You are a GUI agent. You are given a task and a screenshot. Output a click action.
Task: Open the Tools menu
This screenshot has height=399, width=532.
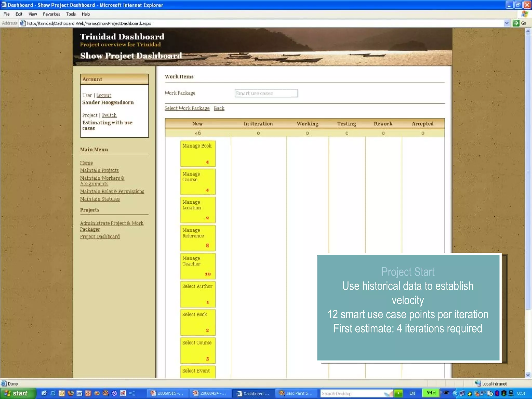[x=71, y=14]
